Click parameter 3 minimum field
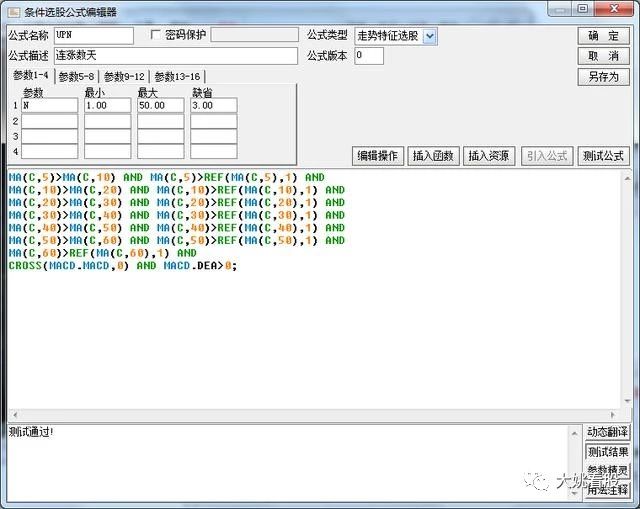The image size is (640, 509). coord(108,136)
